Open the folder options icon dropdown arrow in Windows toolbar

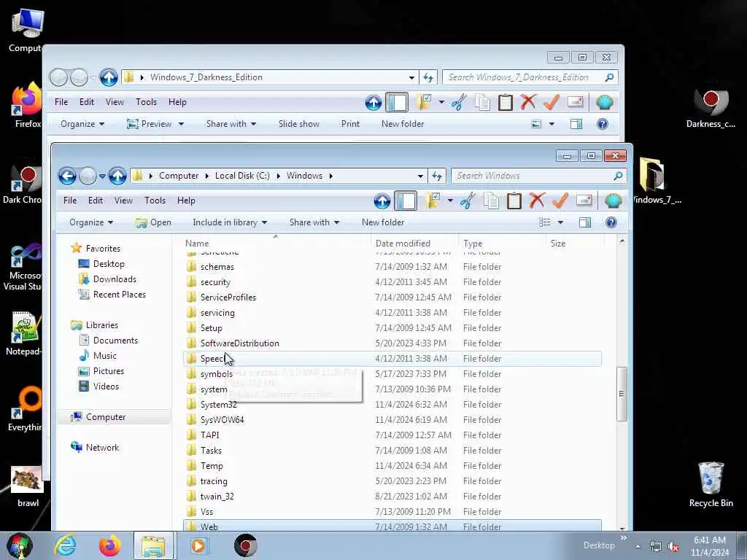[449, 201]
